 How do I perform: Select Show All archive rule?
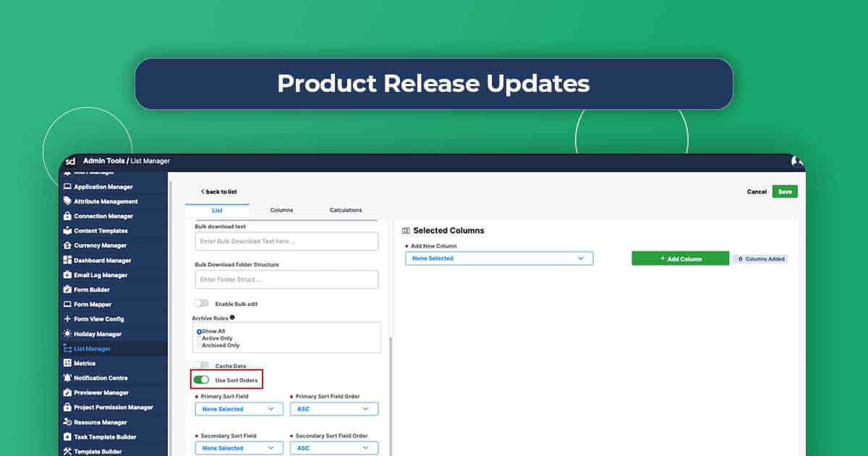click(x=199, y=332)
